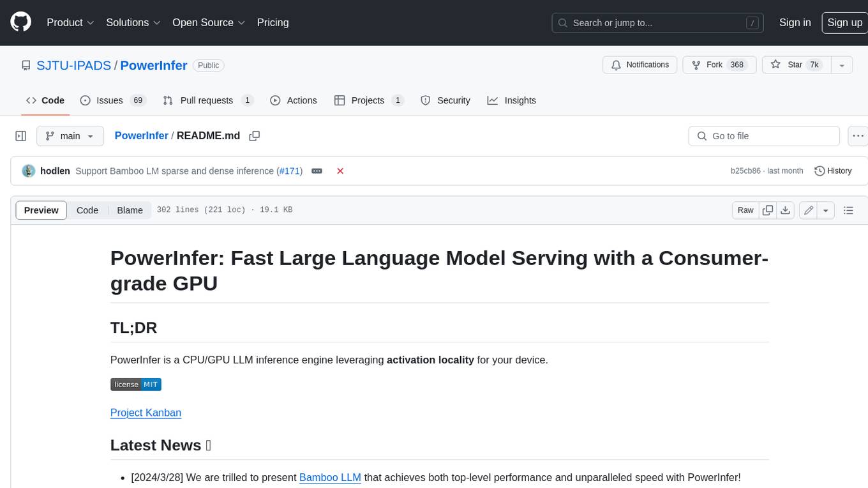
Task: View the failed checks status icon
Action: coord(340,171)
